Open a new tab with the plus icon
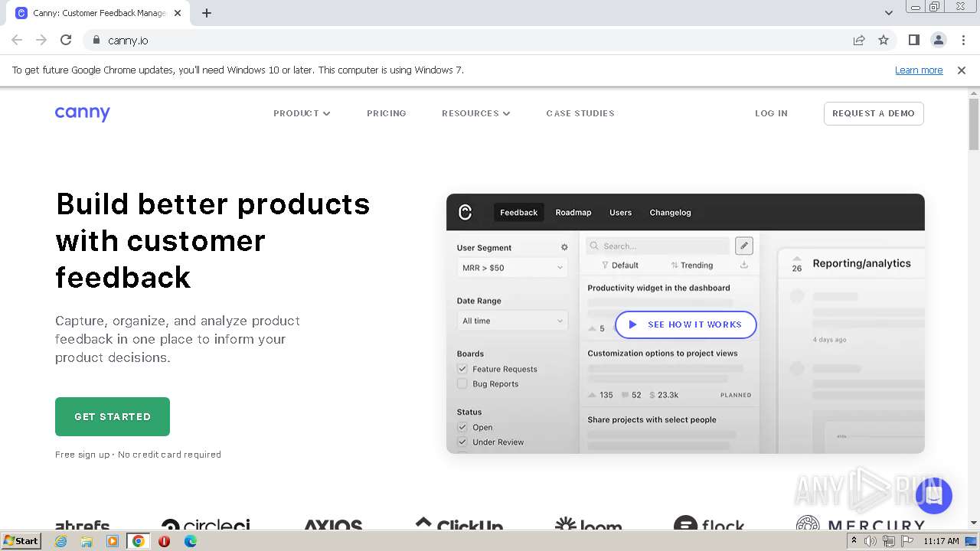The height and width of the screenshot is (551, 980). (x=207, y=13)
